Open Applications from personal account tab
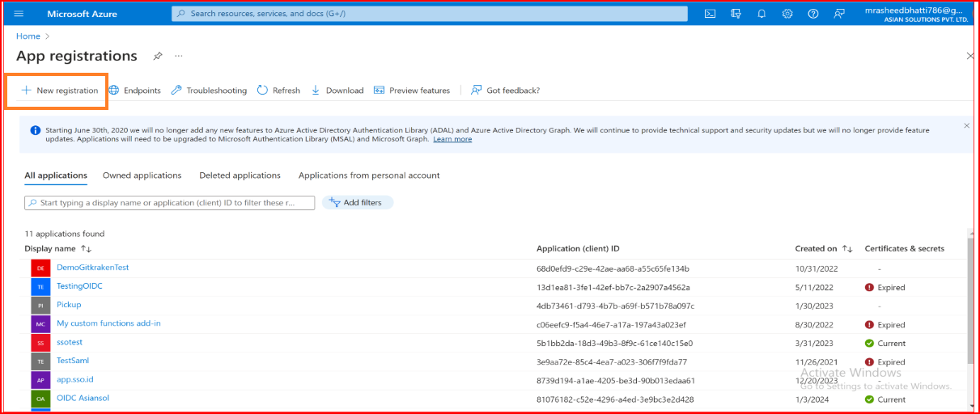Screen dimensions: 980x414 [x=369, y=175]
